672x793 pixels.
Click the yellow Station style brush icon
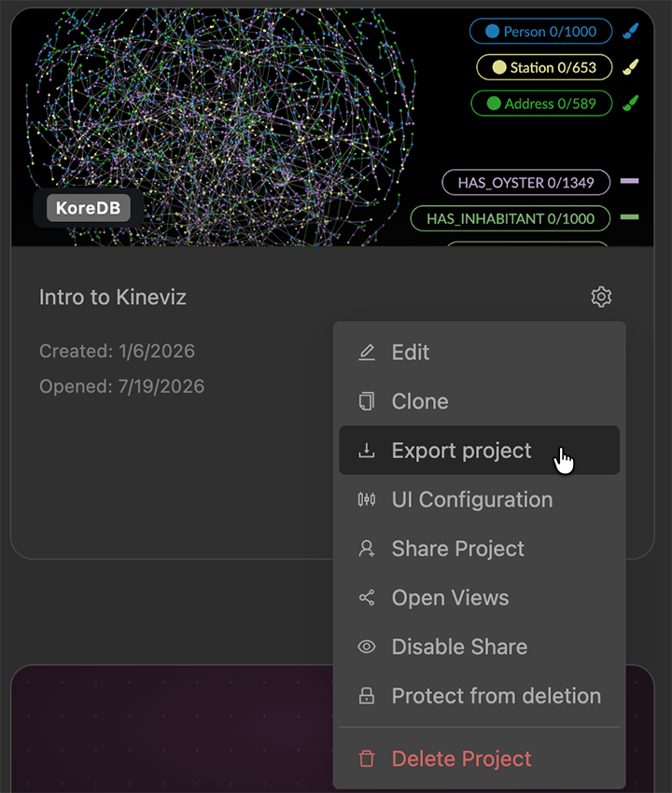pyautogui.click(x=631, y=67)
